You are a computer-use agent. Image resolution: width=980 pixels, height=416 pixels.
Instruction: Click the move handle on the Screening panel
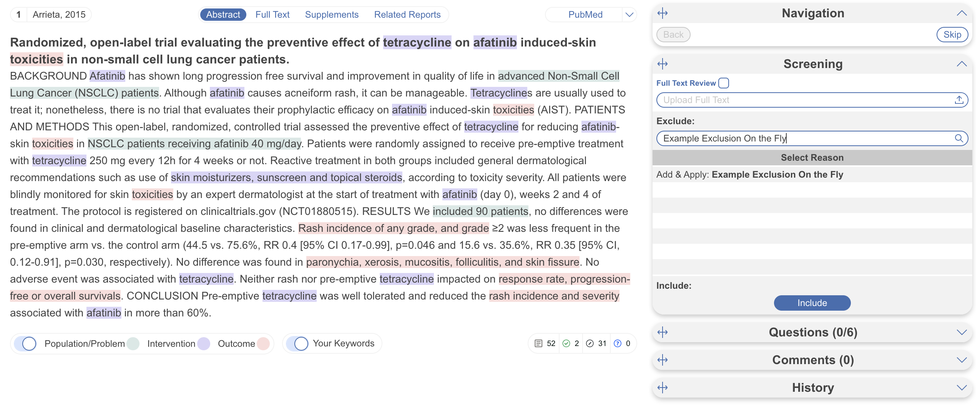(662, 64)
